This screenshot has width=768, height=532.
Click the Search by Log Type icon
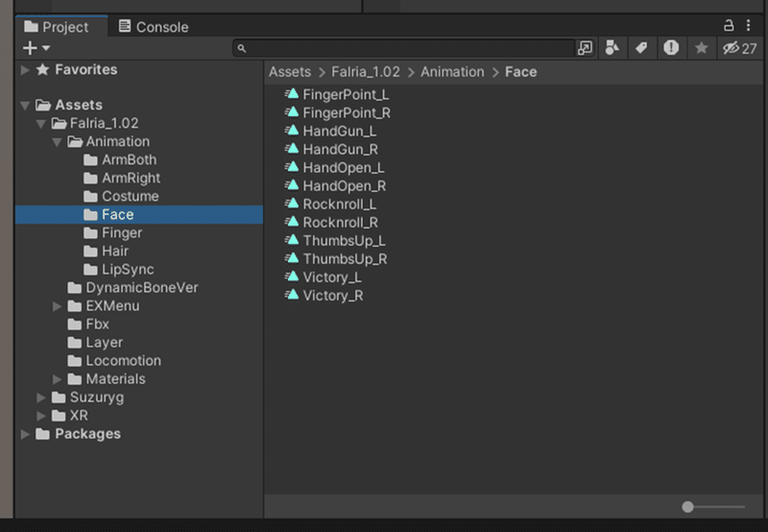(x=671, y=48)
